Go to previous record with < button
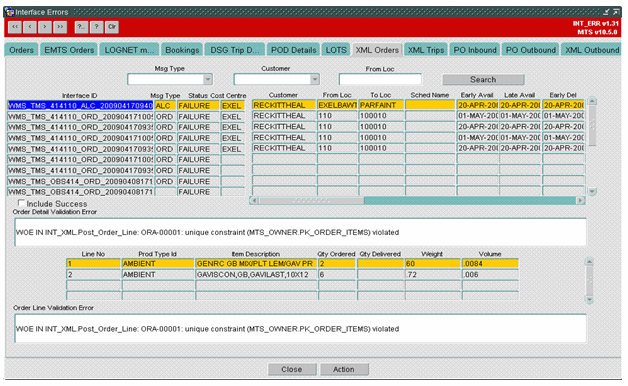 (x=30, y=27)
